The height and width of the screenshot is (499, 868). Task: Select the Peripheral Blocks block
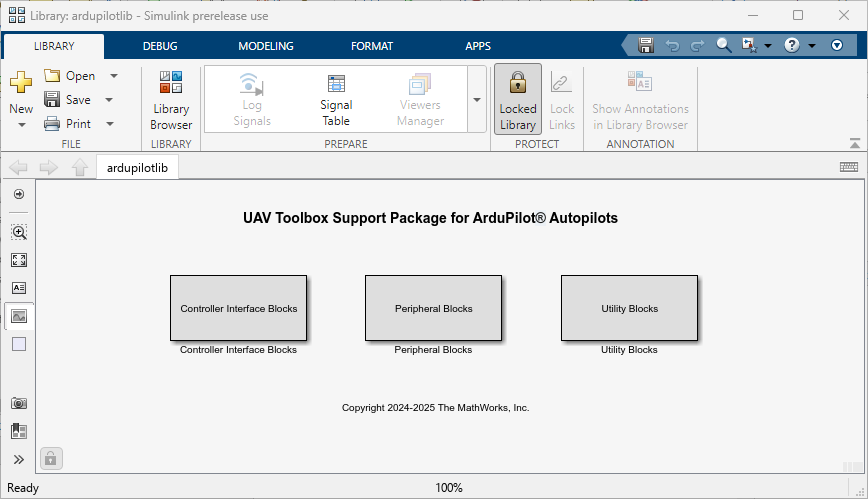tap(433, 309)
